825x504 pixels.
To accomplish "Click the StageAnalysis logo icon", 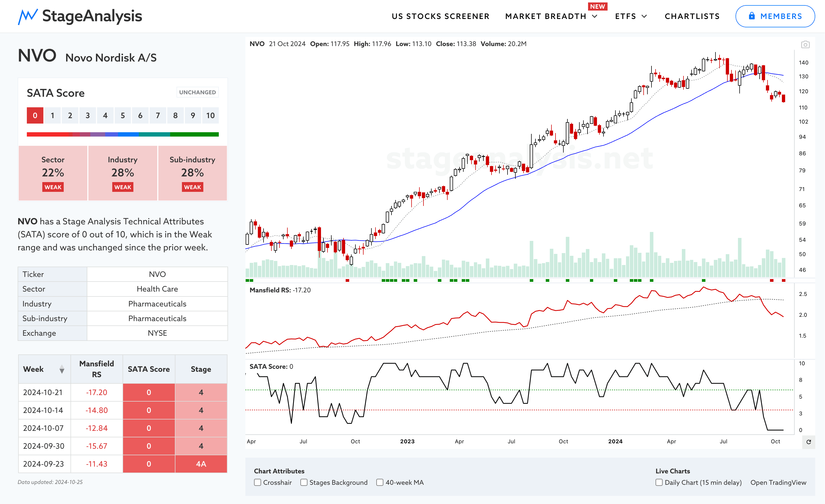I will click(x=28, y=17).
